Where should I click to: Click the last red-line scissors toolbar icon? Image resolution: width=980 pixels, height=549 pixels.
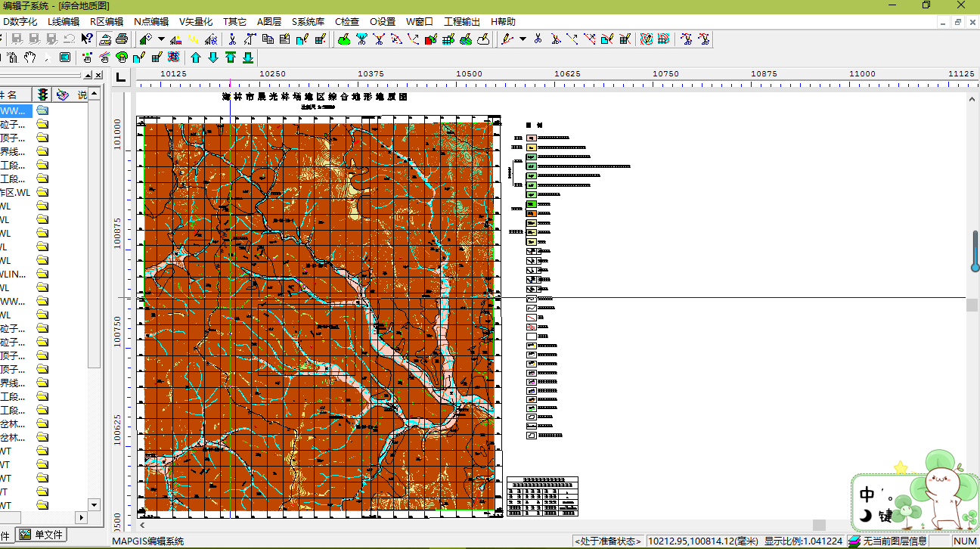point(704,39)
